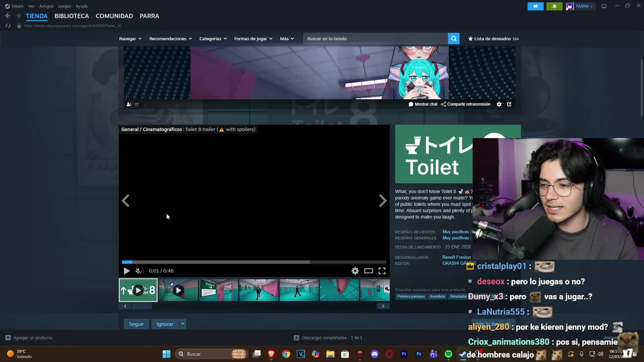Play the Toilet 8 trailer
Screen dimensions: 644x362
pos(126,270)
